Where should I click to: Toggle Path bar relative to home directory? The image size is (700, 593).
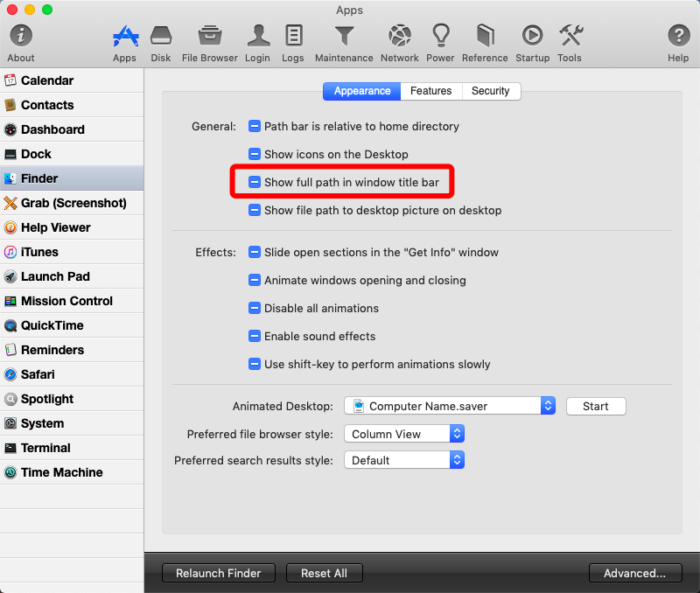255,126
